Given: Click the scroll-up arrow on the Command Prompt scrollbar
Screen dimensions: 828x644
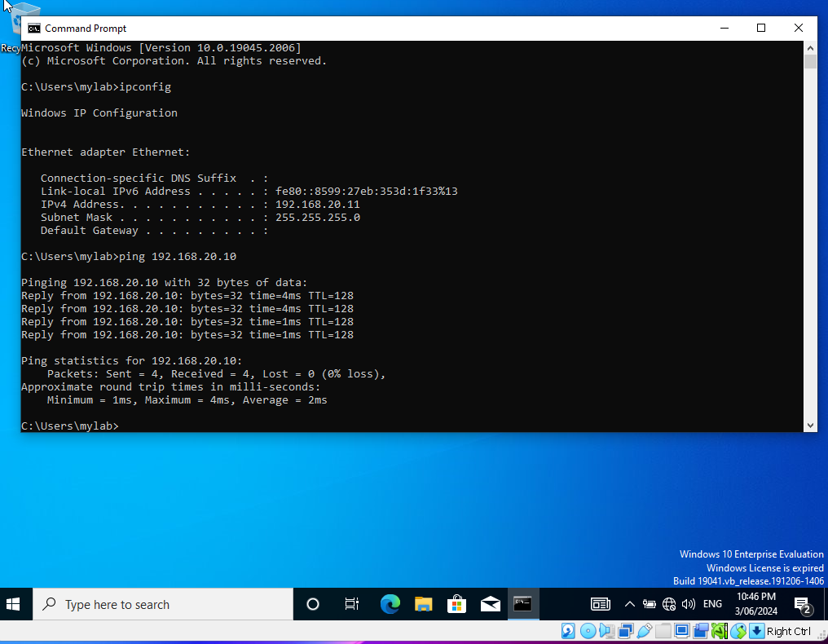Looking at the screenshot, I should coord(809,47).
